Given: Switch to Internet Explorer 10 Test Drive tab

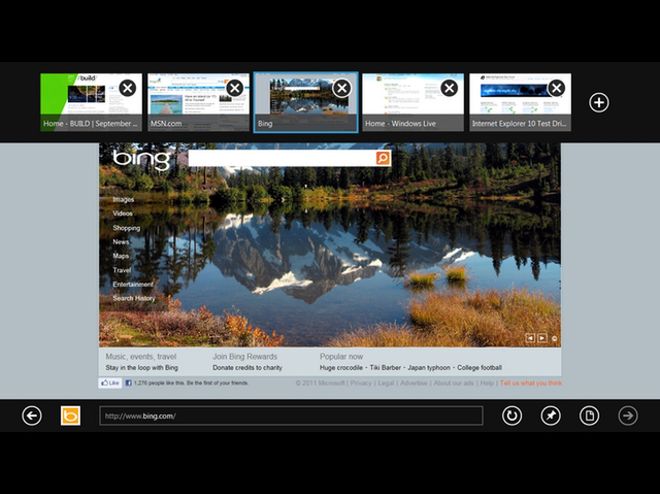Looking at the screenshot, I should (x=520, y=102).
